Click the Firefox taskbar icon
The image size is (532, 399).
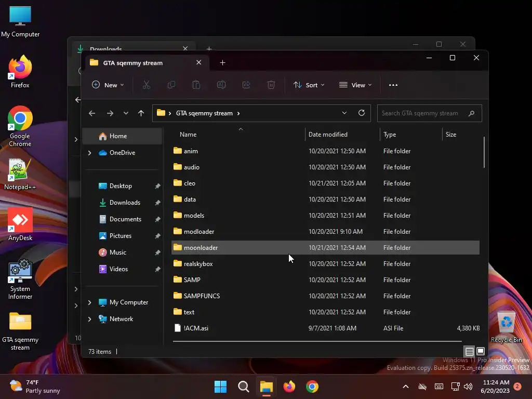click(x=289, y=387)
